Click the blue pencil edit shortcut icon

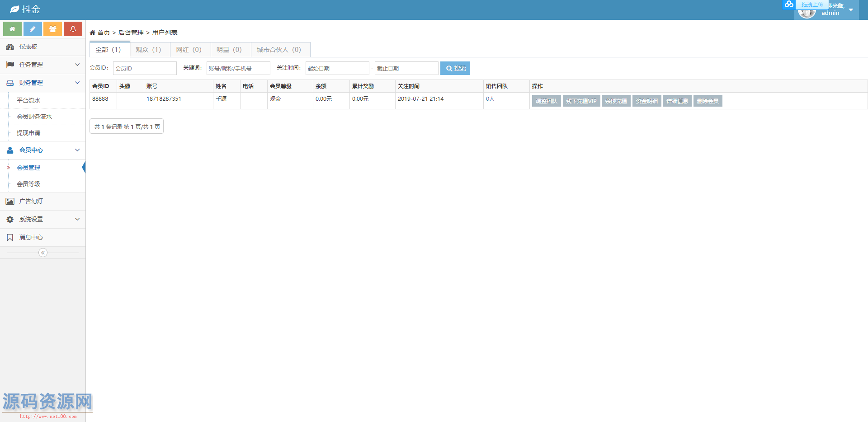(x=33, y=29)
